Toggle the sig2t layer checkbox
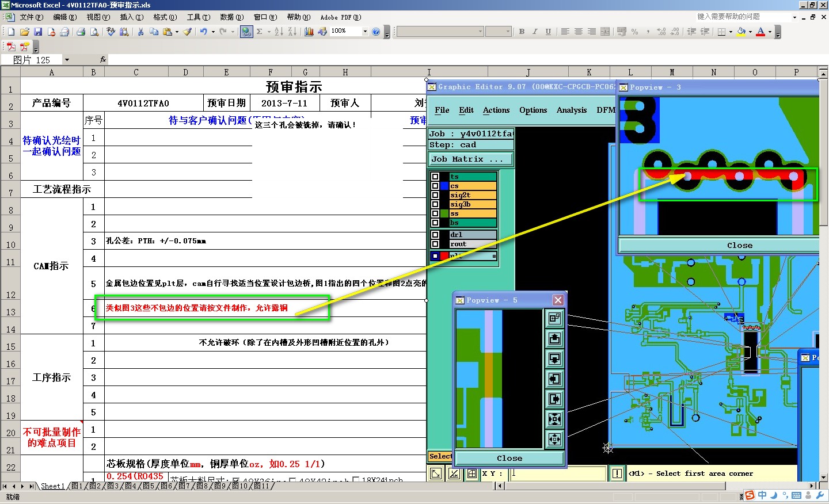The height and width of the screenshot is (504, 829). pos(435,195)
